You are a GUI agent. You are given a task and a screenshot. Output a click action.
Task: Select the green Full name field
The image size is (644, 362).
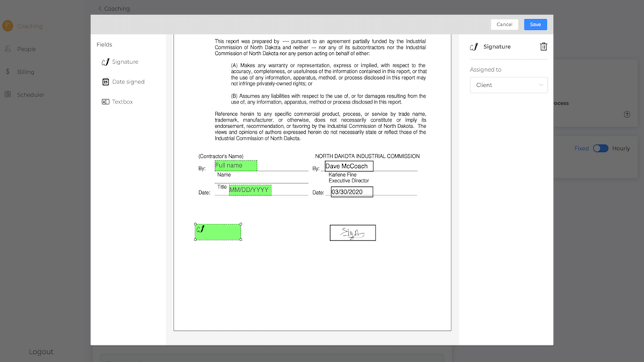click(x=236, y=166)
